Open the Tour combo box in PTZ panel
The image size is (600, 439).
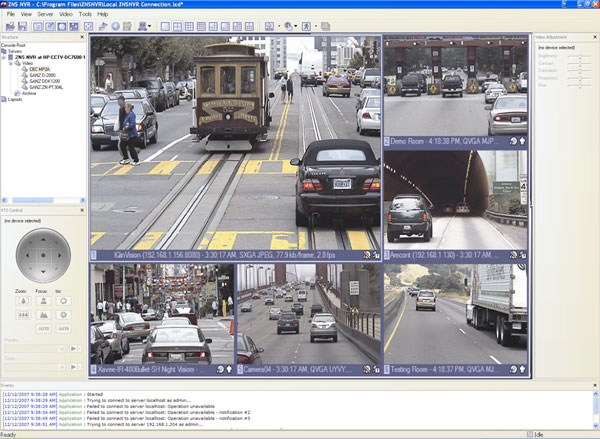tap(35, 367)
